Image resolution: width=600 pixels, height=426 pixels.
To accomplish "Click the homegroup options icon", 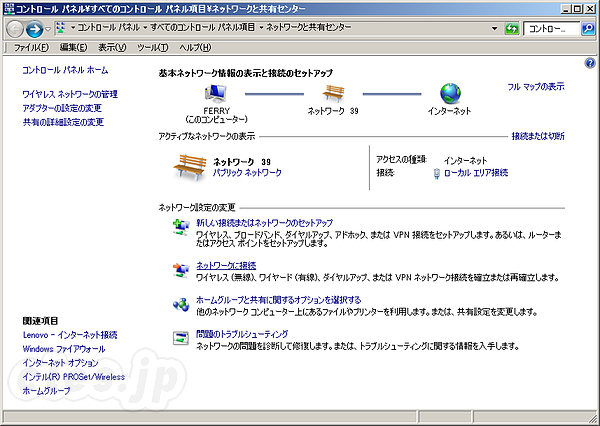I will (x=181, y=304).
